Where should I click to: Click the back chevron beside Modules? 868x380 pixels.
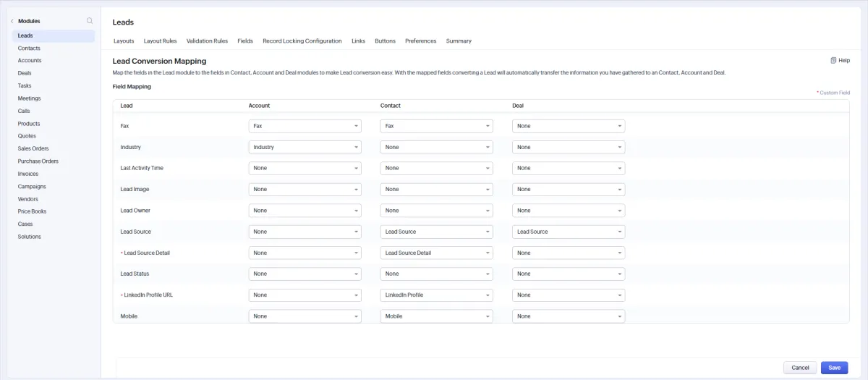(12, 21)
